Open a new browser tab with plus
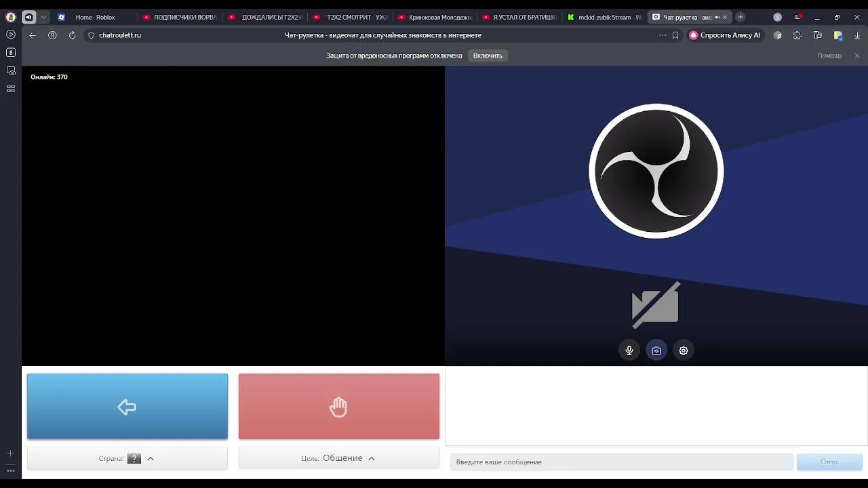Screen dimensions: 868x488 pyautogui.click(x=740, y=17)
